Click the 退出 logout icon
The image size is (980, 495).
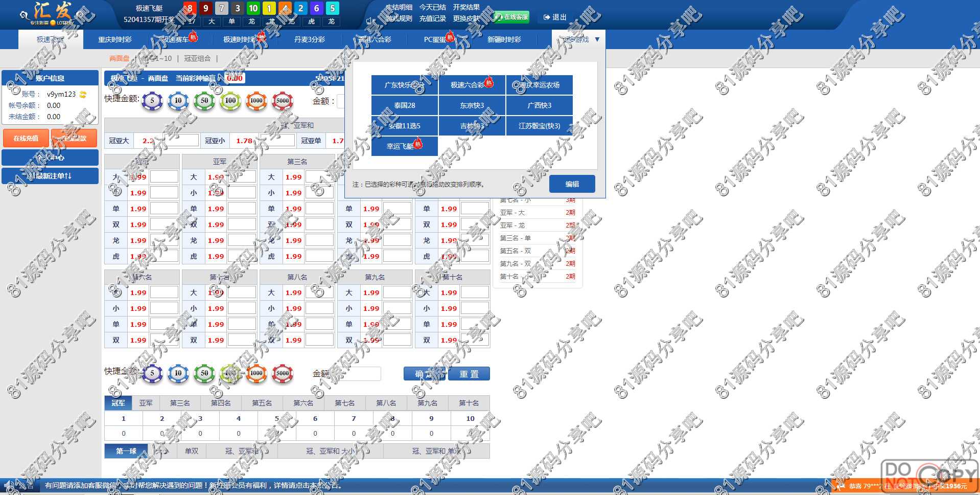pyautogui.click(x=547, y=17)
